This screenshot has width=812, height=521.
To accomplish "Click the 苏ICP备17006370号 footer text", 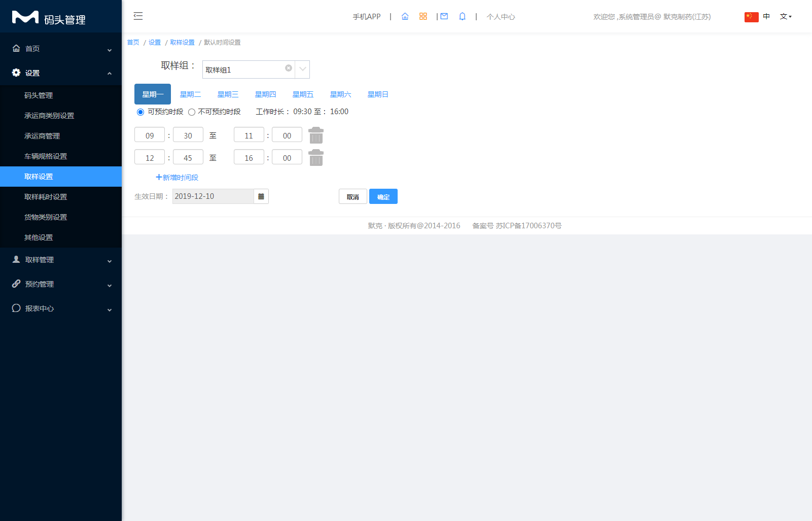I will coord(528,226).
